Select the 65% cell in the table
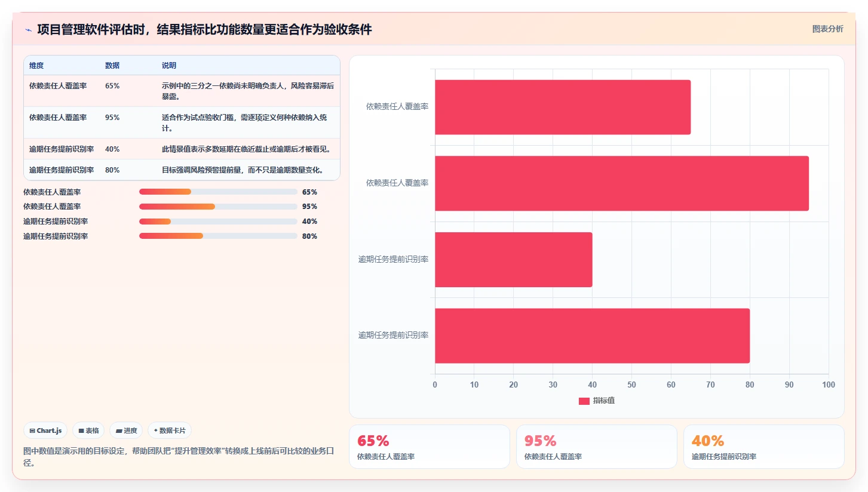 (x=112, y=86)
